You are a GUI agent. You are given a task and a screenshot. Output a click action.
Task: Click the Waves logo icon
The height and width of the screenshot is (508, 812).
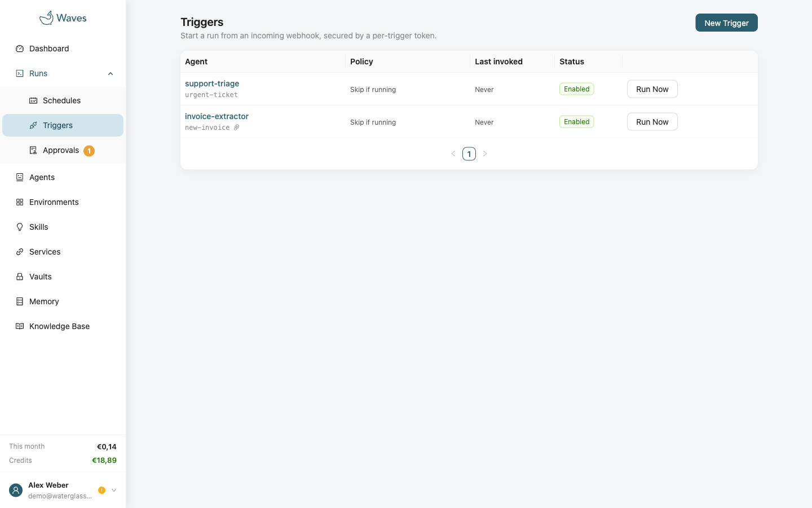click(x=46, y=17)
